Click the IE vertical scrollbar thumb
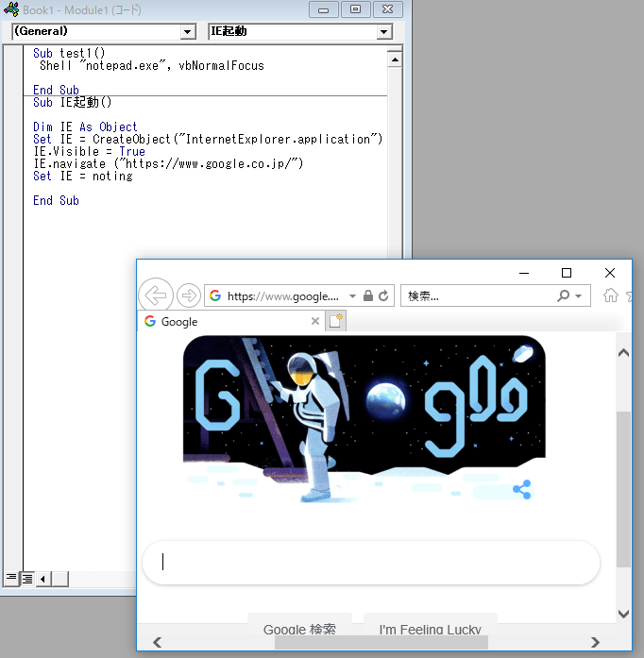Screen dimensions: 644x658 pyautogui.click(x=623, y=489)
